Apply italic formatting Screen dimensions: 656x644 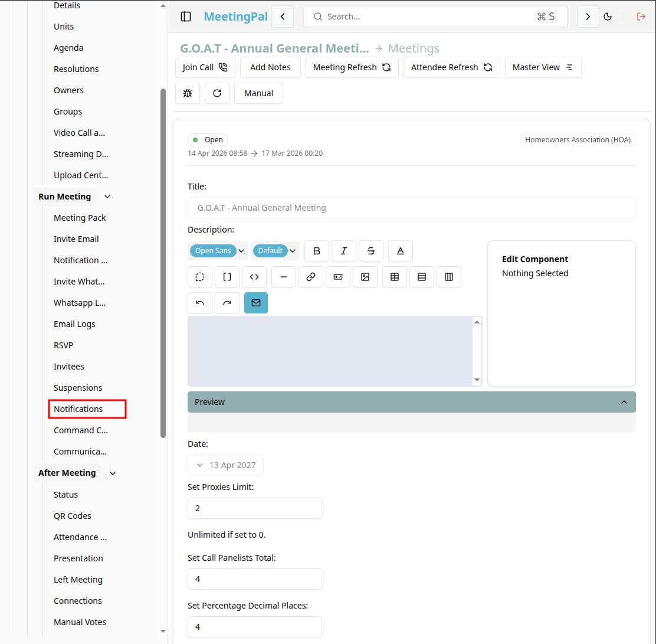point(344,251)
